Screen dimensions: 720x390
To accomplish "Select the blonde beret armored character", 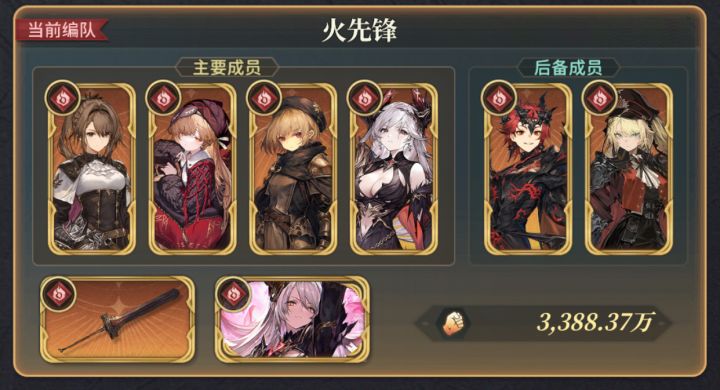I will click(x=293, y=169).
